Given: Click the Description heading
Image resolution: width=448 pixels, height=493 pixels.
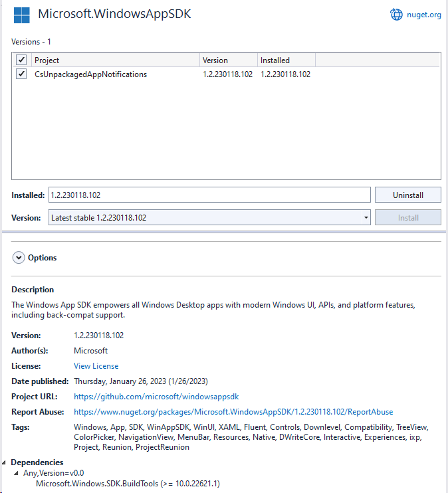Looking at the screenshot, I should [33, 290].
